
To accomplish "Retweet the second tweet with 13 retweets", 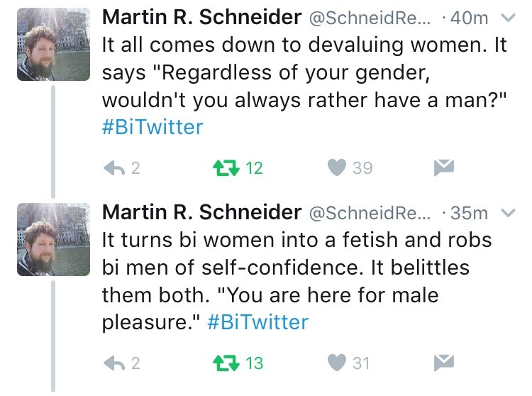I will (225, 363).
